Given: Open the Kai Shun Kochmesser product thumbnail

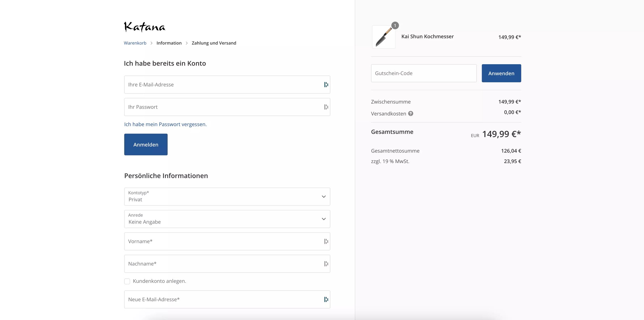Looking at the screenshot, I should pyautogui.click(x=383, y=37).
